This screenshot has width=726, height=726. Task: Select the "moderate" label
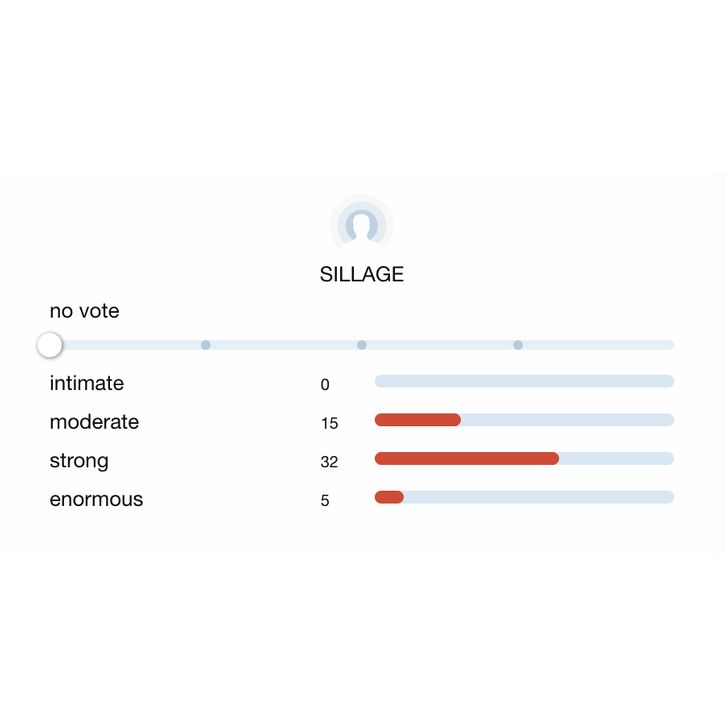pos(94,422)
